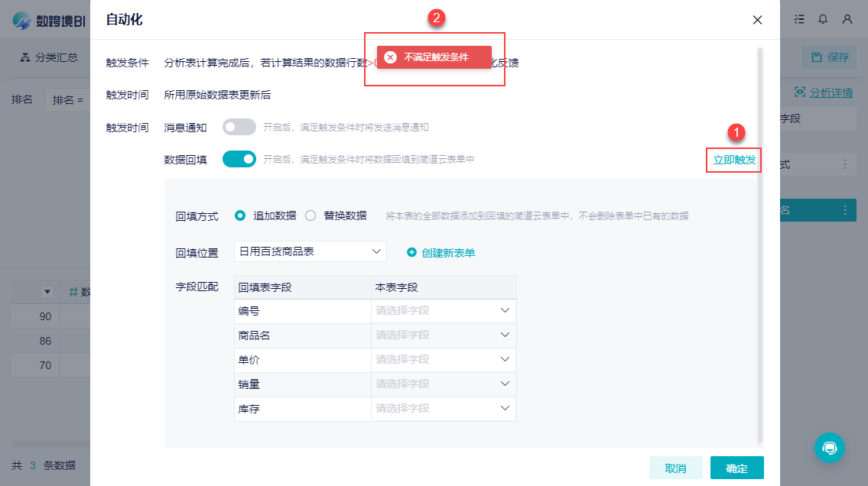Click the 立即触发 link

click(x=733, y=160)
